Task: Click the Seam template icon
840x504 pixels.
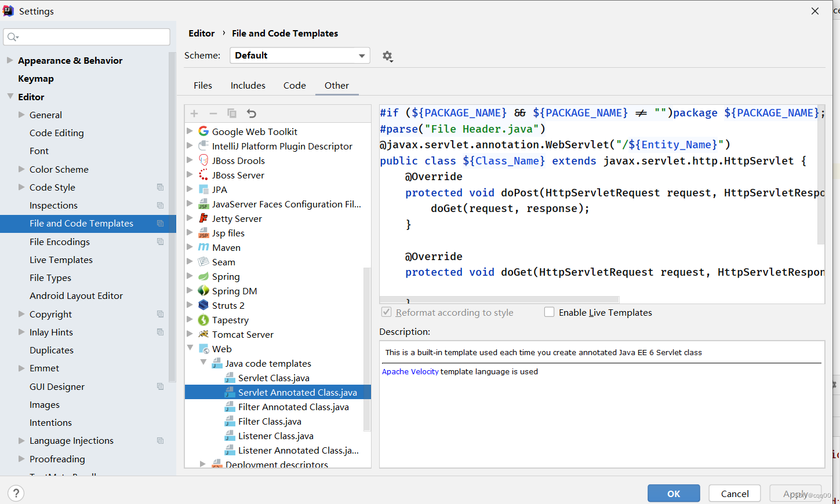Action: pos(203,262)
